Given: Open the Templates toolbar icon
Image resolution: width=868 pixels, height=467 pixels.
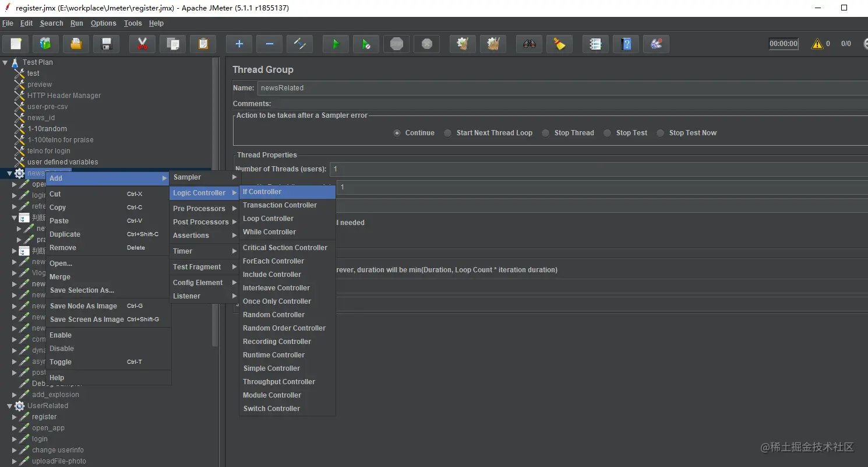Looking at the screenshot, I should click(x=45, y=44).
